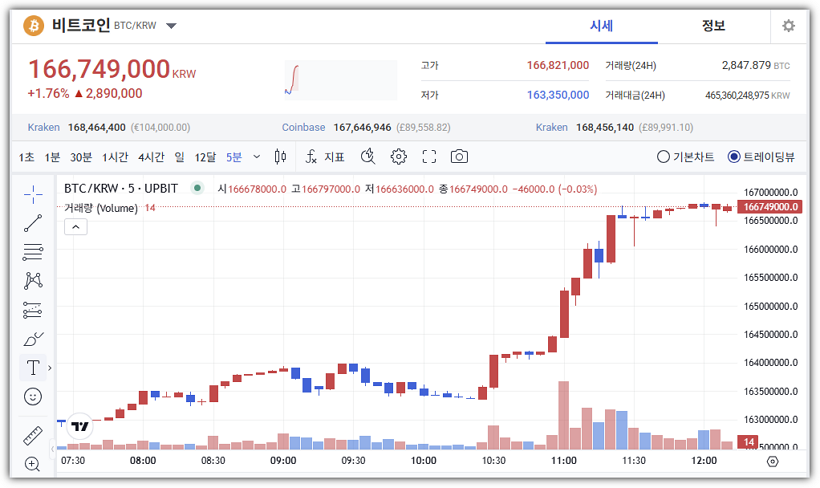Expand the BTC/KRW market selector dropdown
The width and height of the screenshot is (820, 488).
[171, 26]
